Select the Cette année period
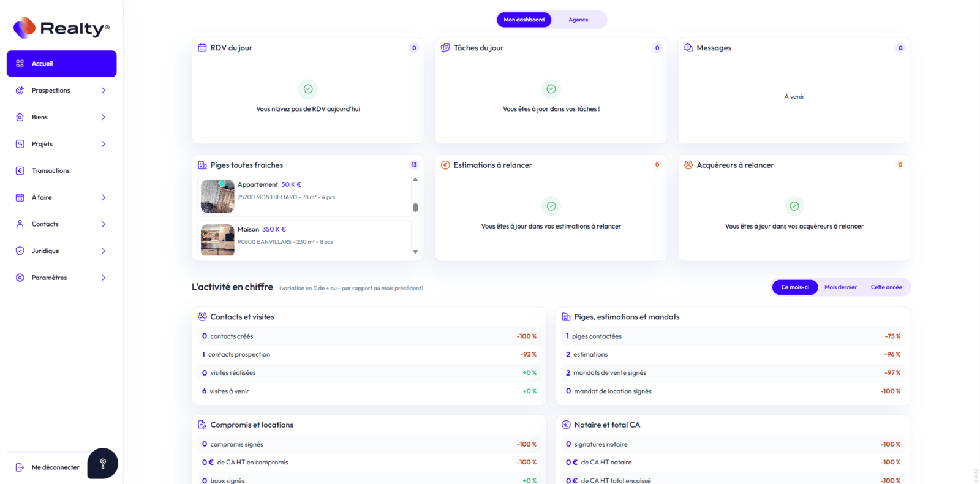The image size is (980, 484). [886, 287]
